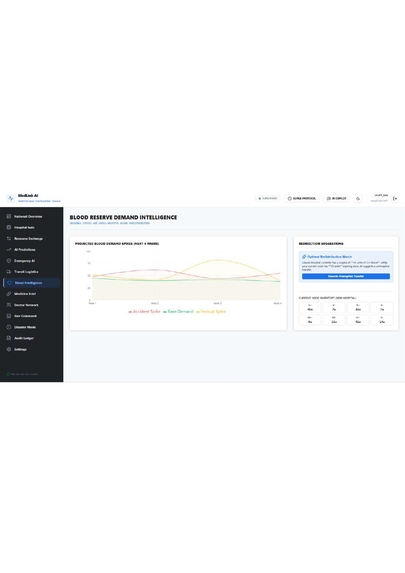405x573 pixels.
Task: Click the Surge Protocol button
Action: [x=302, y=198]
